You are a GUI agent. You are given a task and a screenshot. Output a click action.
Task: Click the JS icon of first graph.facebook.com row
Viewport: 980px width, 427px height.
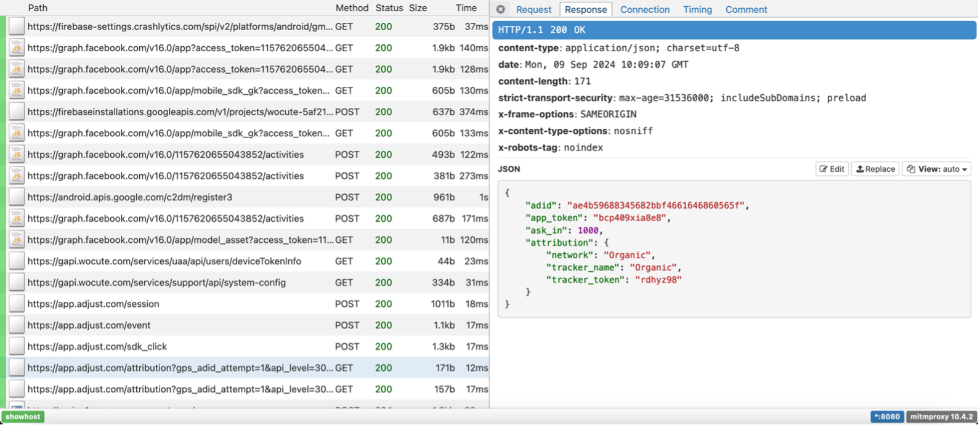[x=17, y=48]
